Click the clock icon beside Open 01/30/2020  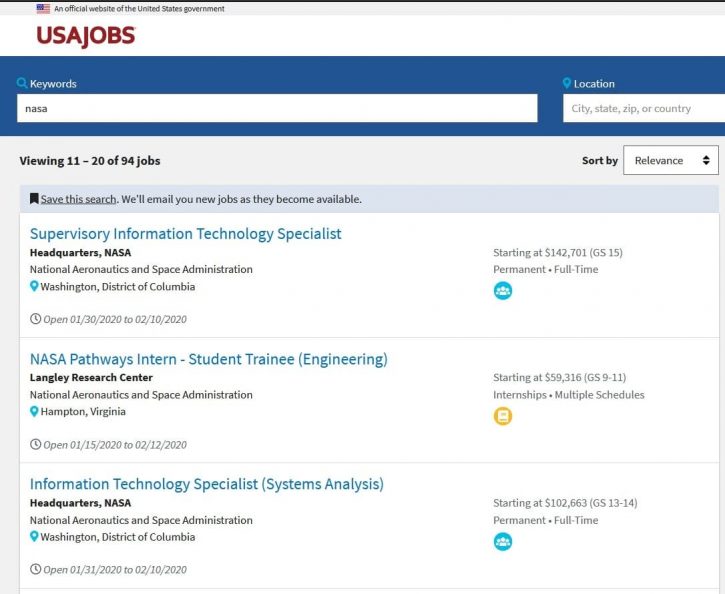pyautogui.click(x=36, y=319)
